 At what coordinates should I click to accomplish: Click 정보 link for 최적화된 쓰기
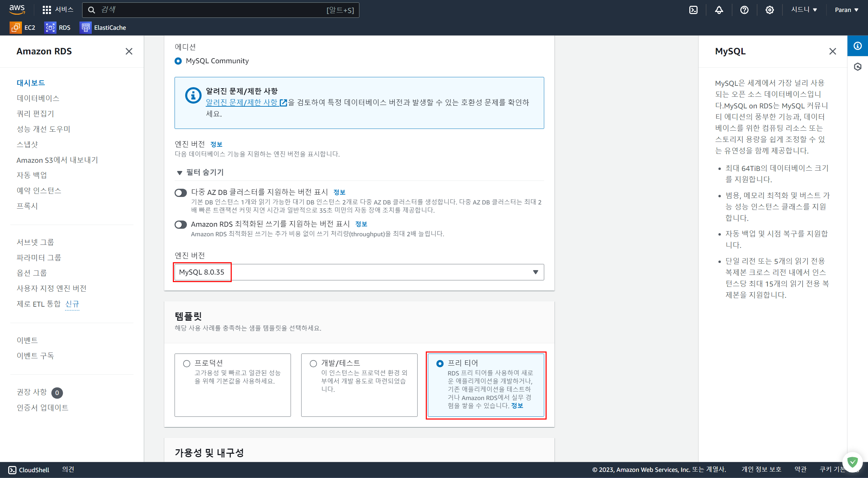361,224
